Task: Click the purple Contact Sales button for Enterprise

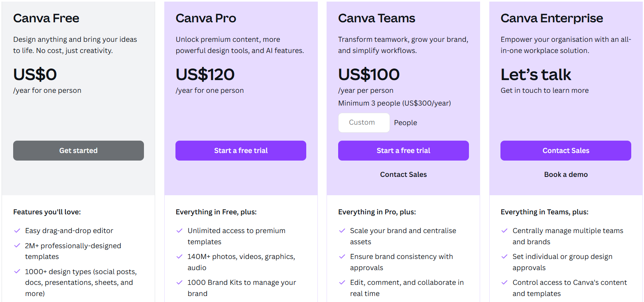Action: pos(566,151)
